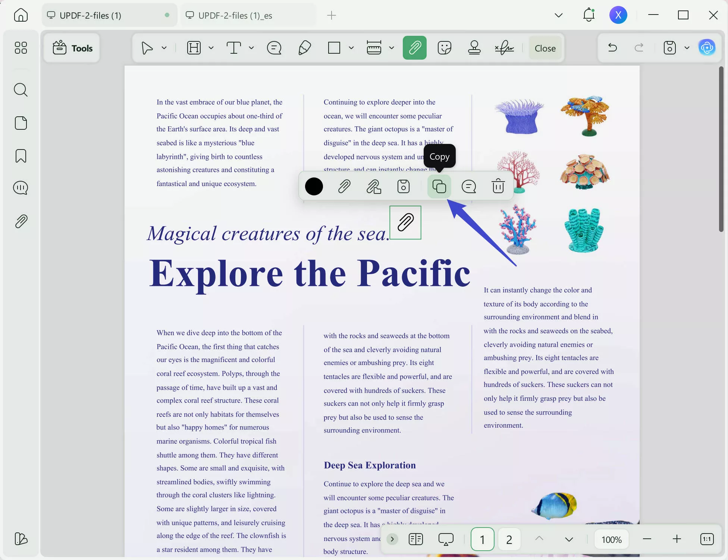Image resolution: width=728 pixels, height=560 pixels.
Task: Toggle actual size 1:1 view
Action: [x=707, y=539]
